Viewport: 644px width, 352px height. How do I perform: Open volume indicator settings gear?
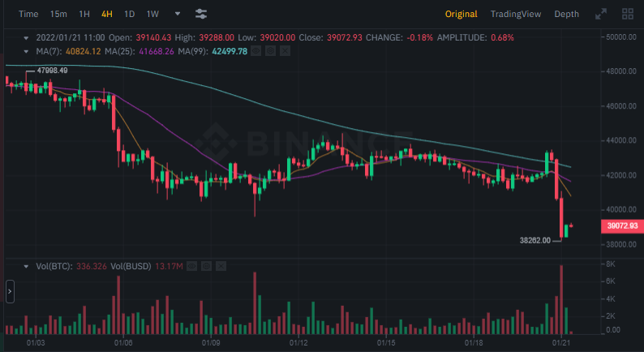pos(206,266)
